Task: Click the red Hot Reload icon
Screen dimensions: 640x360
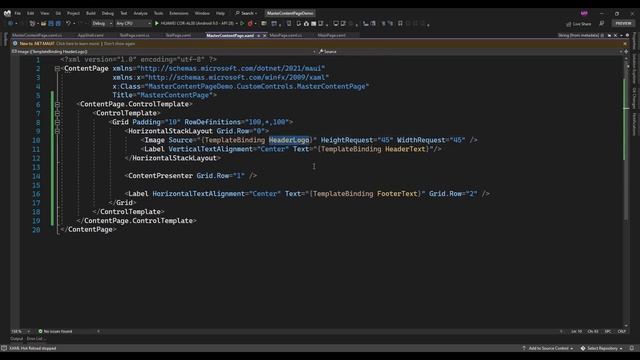Action: (250, 24)
